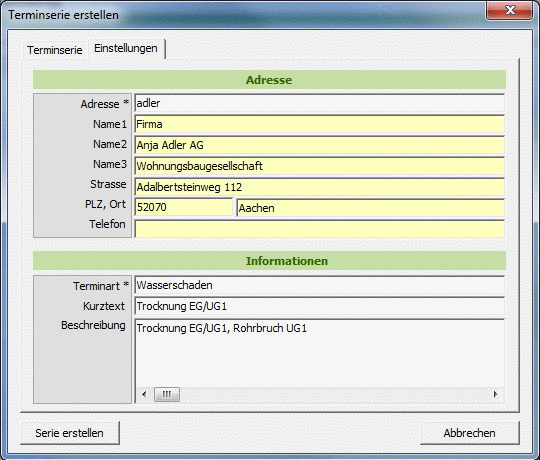Click the left arrow of description scrollbar
Screen dimensions: 540x460
[x=144, y=394]
